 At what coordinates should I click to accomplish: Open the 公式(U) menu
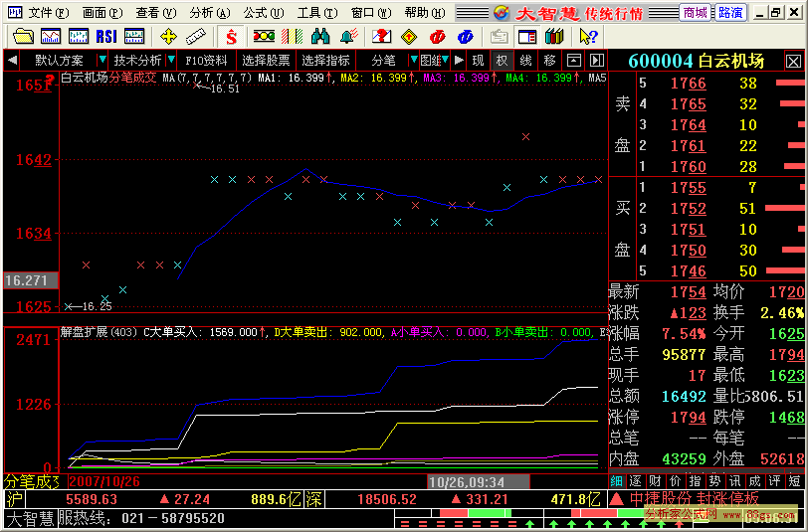point(263,12)
